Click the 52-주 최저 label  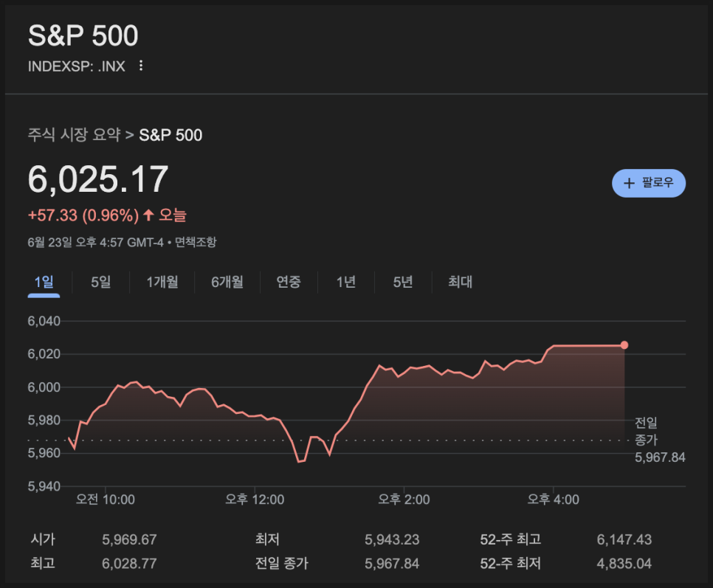(511, 564)
